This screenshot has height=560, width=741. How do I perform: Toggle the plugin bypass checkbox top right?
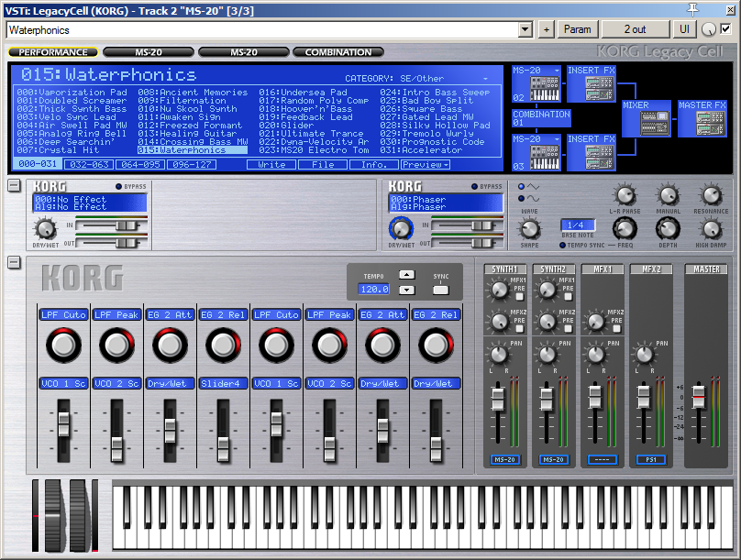coord(726,29)
